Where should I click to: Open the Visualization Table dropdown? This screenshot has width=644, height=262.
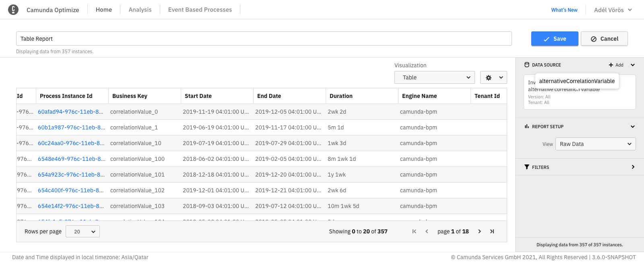click(434, 77)
